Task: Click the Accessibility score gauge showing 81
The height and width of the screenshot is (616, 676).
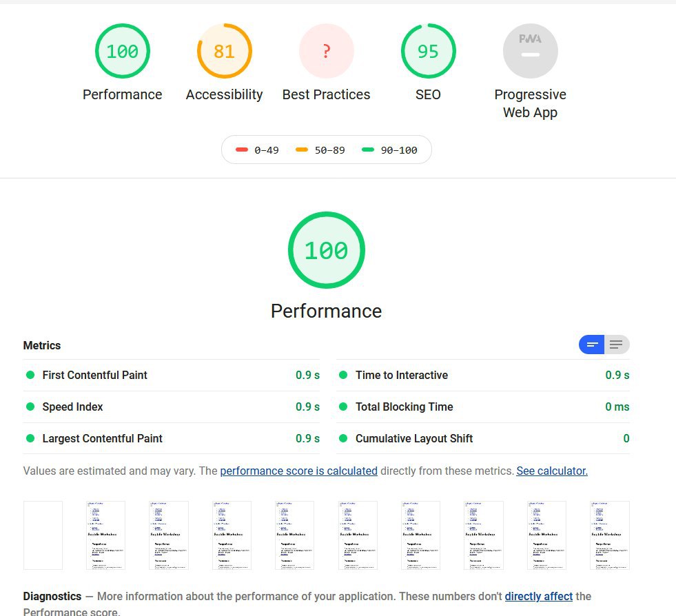Action: click(224, 51)
